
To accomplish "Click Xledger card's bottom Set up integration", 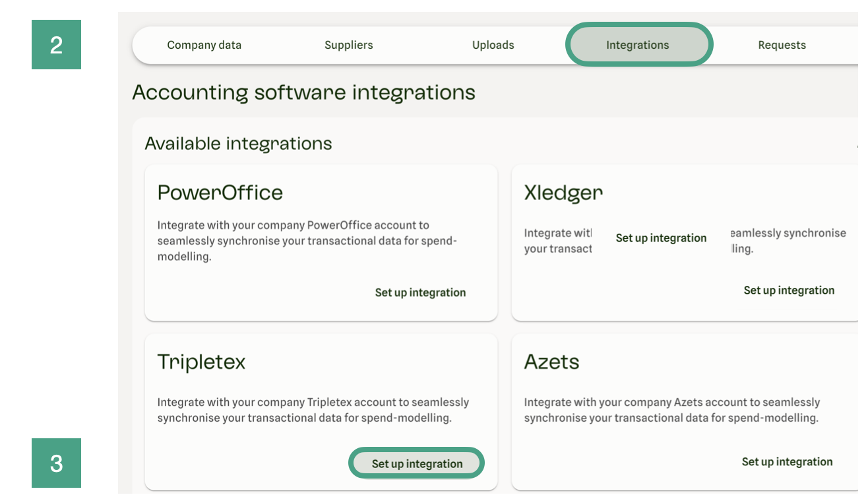I will click(x=789, y=290).
